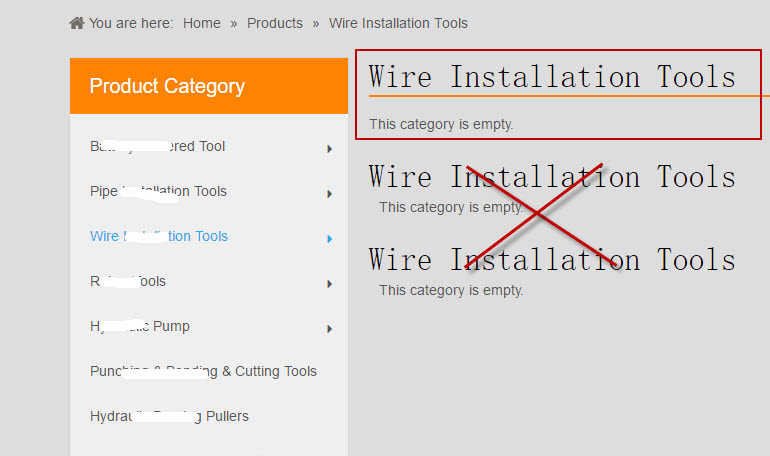This screenshot has width=770, height=456.
Task: Open Punching & Bending & Cutting Tools category
Action: (203, 372)
